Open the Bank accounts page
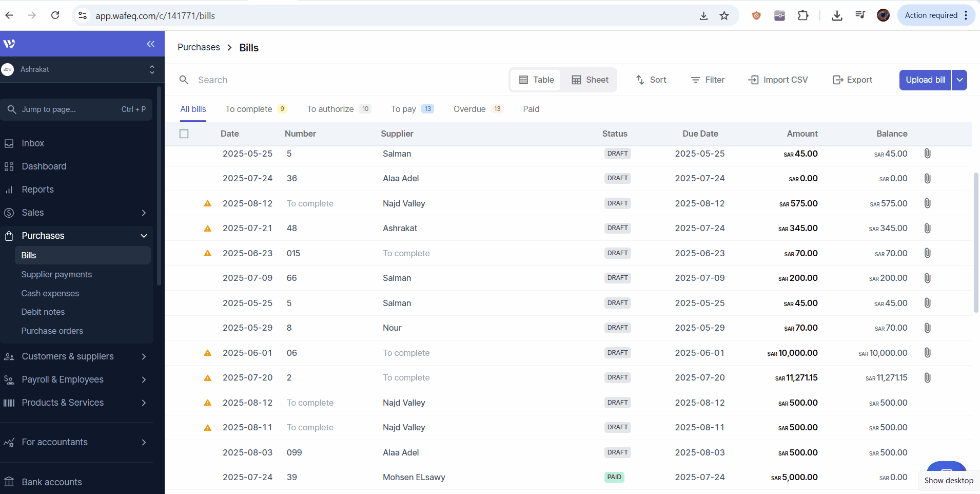Image resolution: width=980 pixels, height=494 pixels. click(51, 482)
